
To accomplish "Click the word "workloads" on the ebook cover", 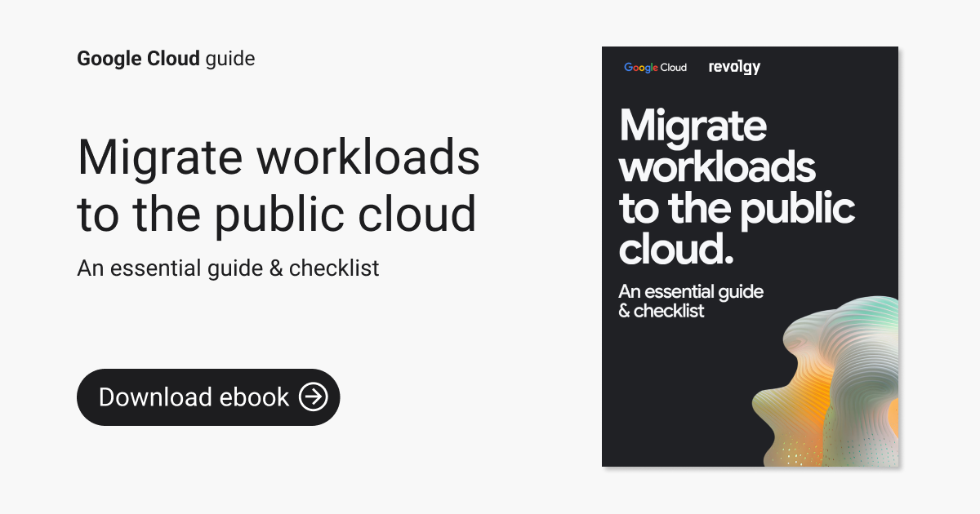I will pos(717,167).
